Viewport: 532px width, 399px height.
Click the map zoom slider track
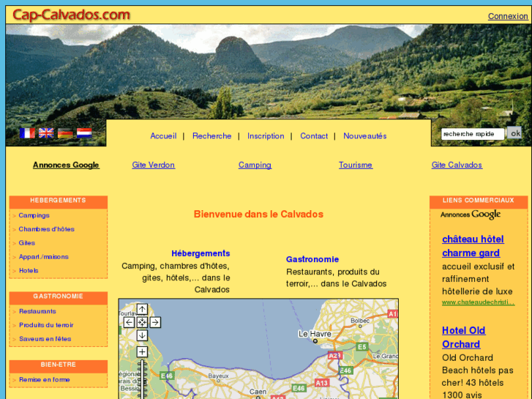point(142,379)
